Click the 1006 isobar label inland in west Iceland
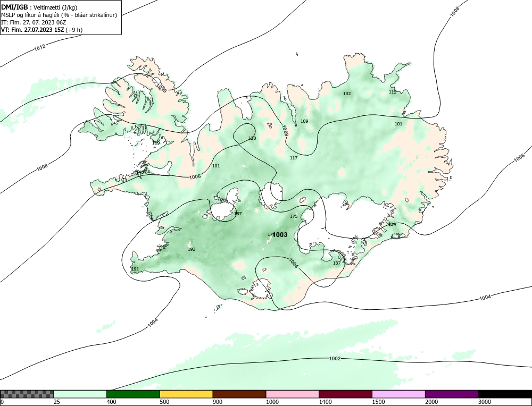Screen dimensions: 532x406 (195, 176)
